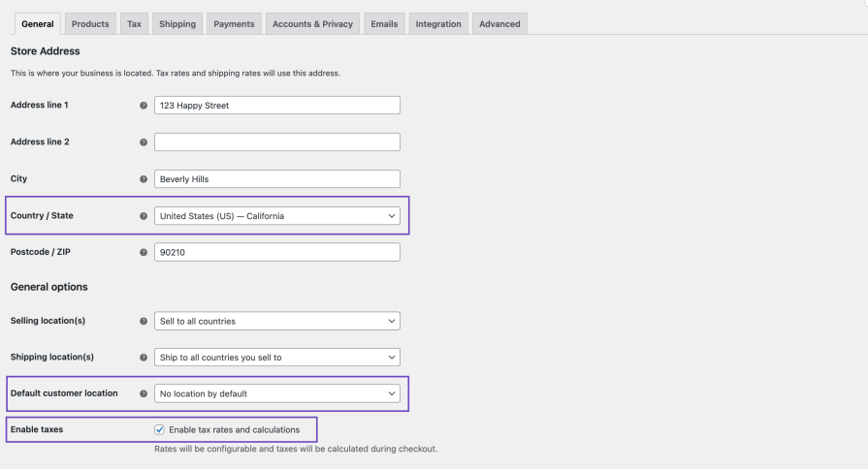Click help icon beside Address line 2

144,142
